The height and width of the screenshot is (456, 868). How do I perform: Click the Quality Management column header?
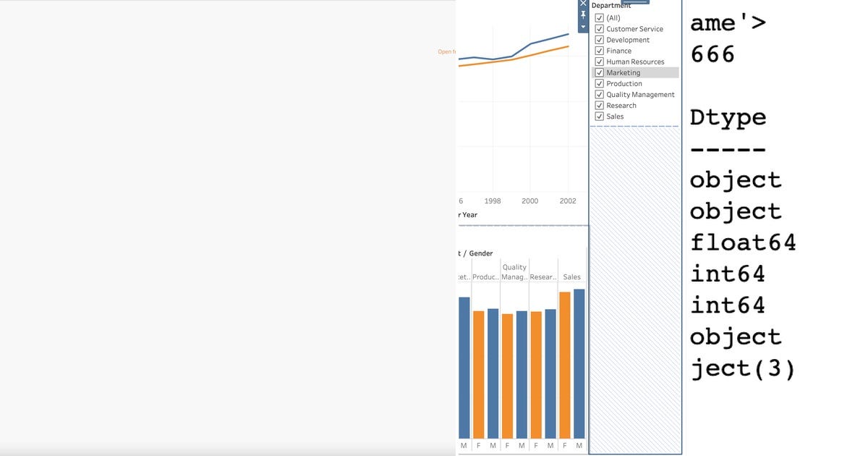point(514,271)
